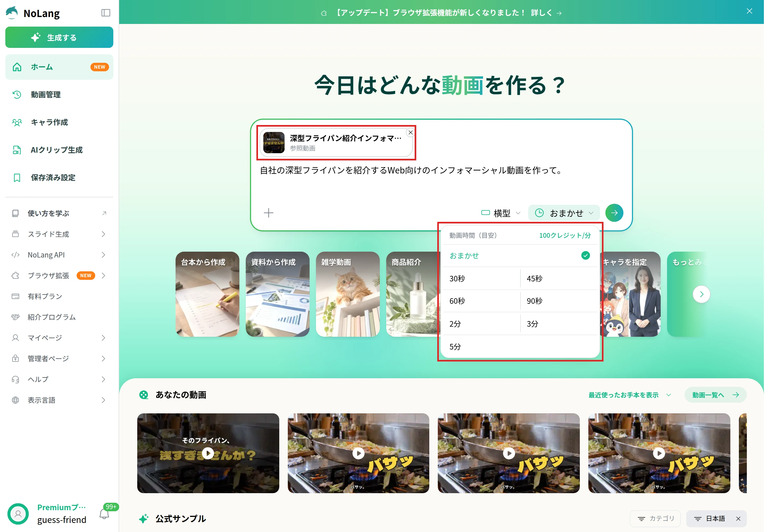Select the 2分 duration option
Screen dimensions: 766x532
pos(481,324)
